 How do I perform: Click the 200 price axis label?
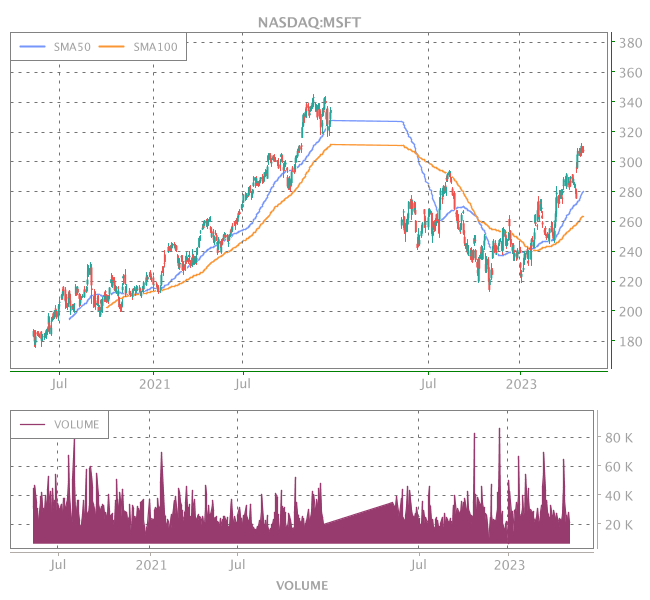point(631,312)
